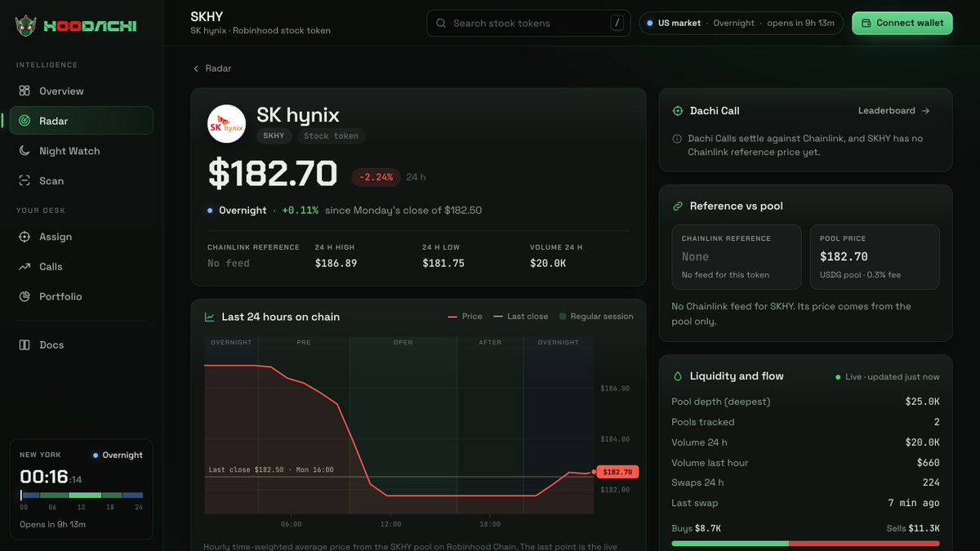The height and width of the screenshot is (551, 980).
Task: Click the $182.70 price marker on chart
Action: click(617, 472)
